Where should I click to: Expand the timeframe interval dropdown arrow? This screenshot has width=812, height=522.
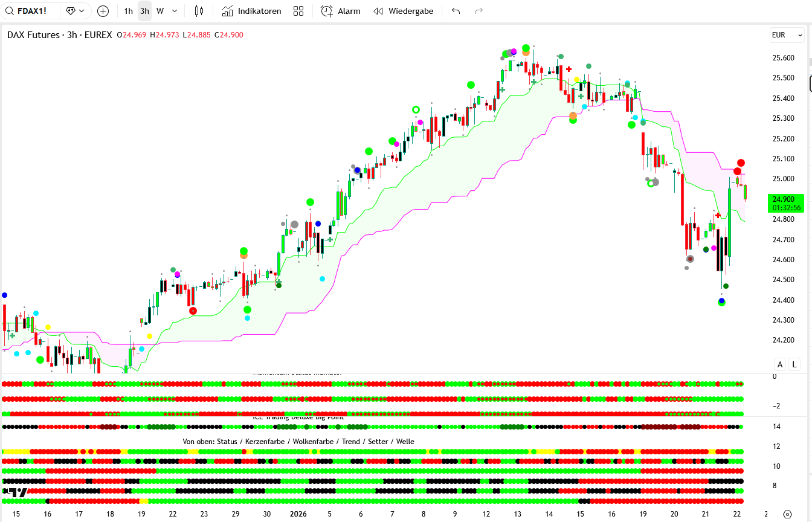pos(175,11)
